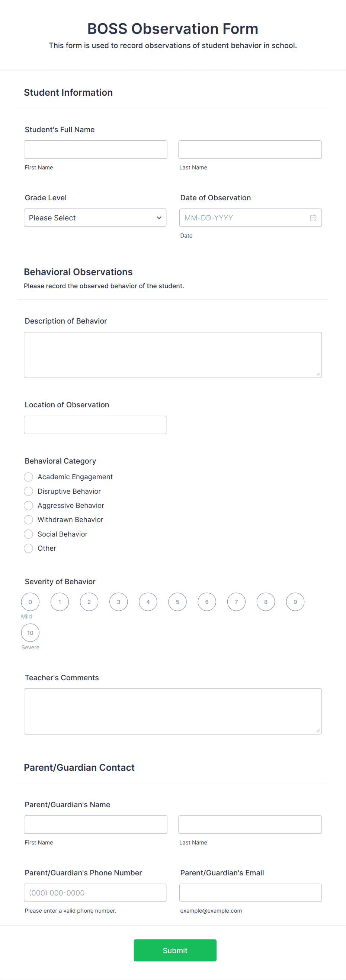Focus the Parent/Guardian's Email field
The height and width of the screenshot is (980, 346).
click(250, 892)
